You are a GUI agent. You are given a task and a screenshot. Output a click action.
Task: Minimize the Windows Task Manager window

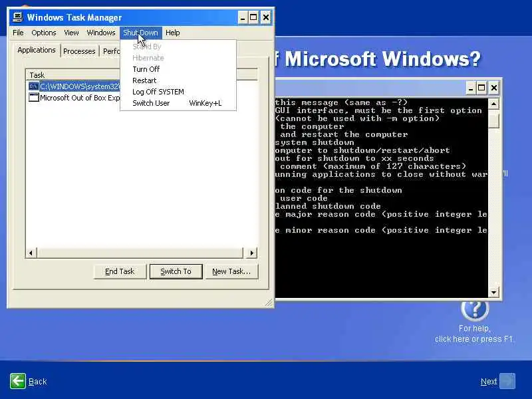242,17
